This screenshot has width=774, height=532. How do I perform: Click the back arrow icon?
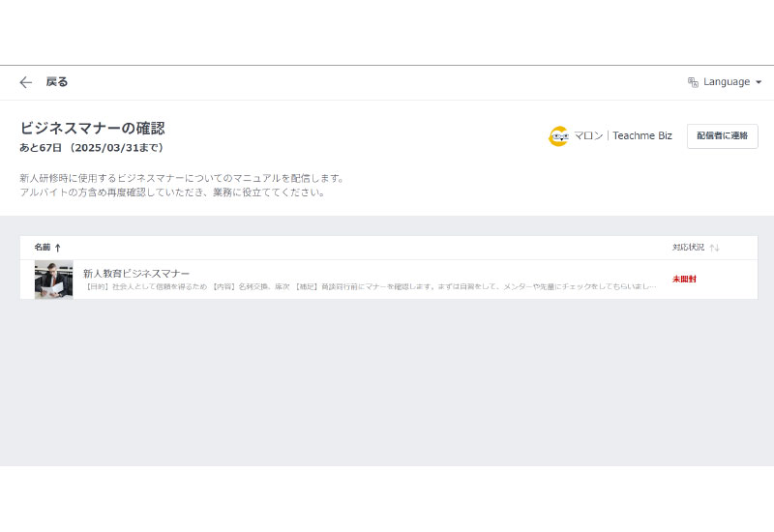(26, 82)
